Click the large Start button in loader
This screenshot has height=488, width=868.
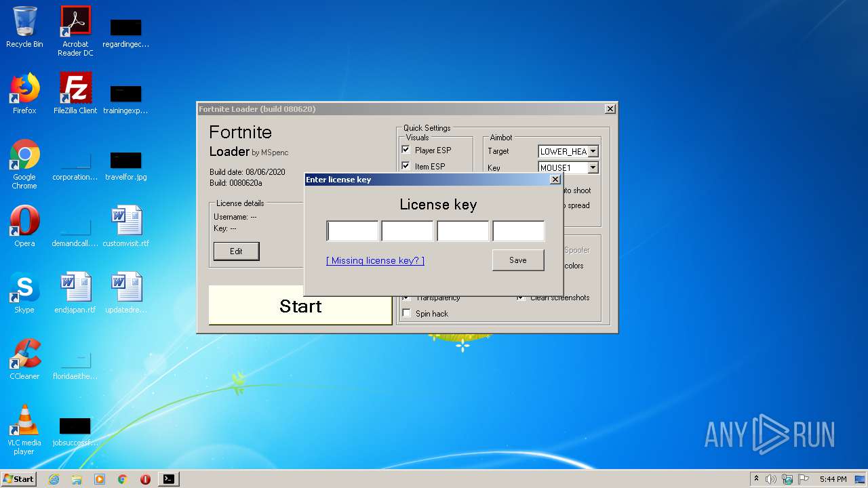point(300,306)
